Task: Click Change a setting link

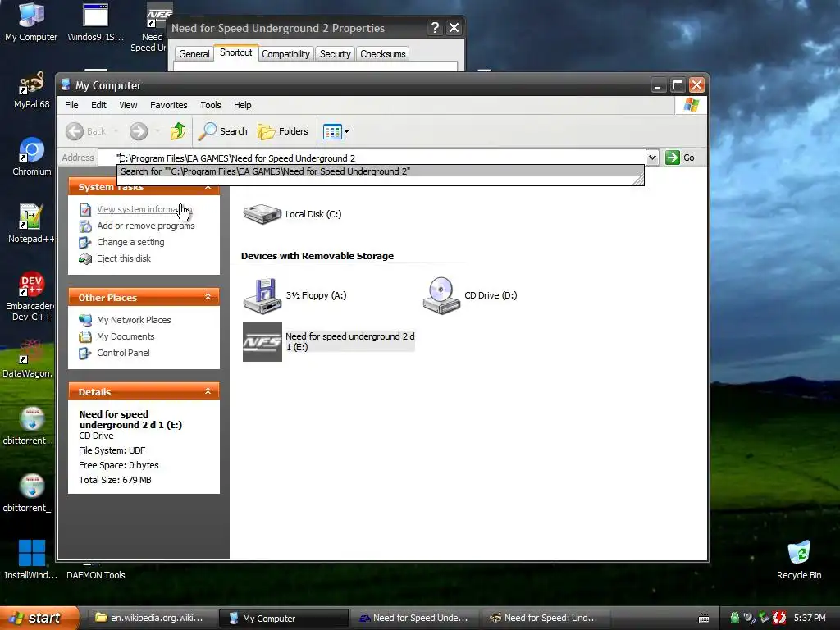Action: 130,242
